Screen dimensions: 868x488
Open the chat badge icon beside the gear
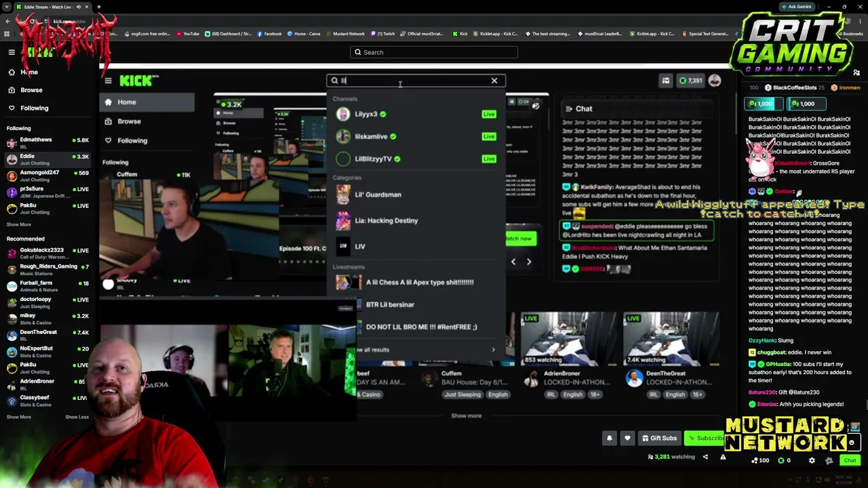pos(829,461)
